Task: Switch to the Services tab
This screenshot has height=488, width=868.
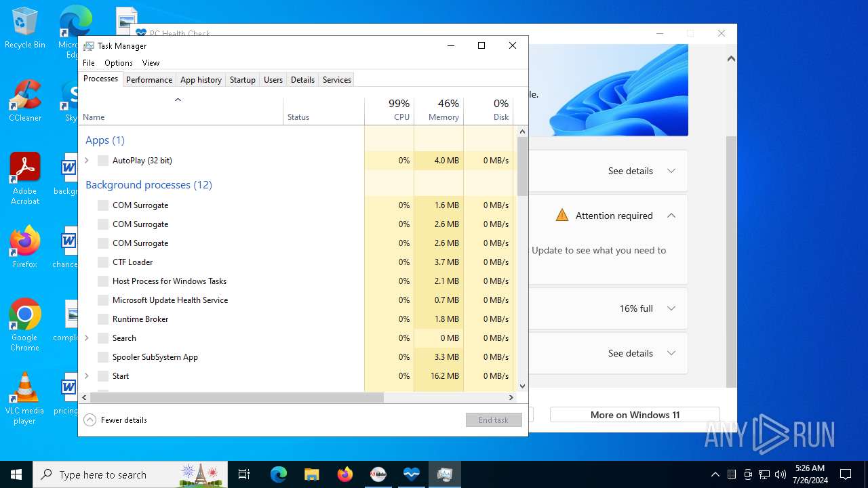Action: coord(337,80)
